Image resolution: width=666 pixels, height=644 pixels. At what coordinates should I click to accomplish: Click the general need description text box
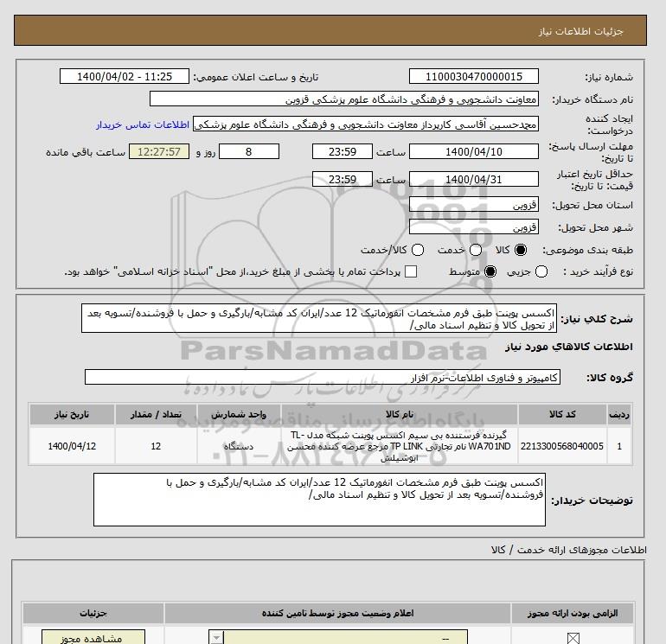coord(319,318)
